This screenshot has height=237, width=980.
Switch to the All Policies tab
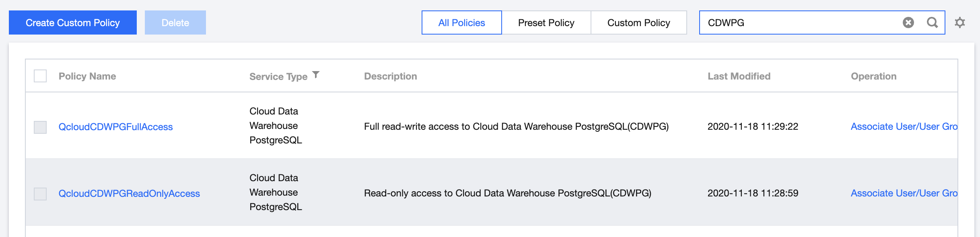461,22
